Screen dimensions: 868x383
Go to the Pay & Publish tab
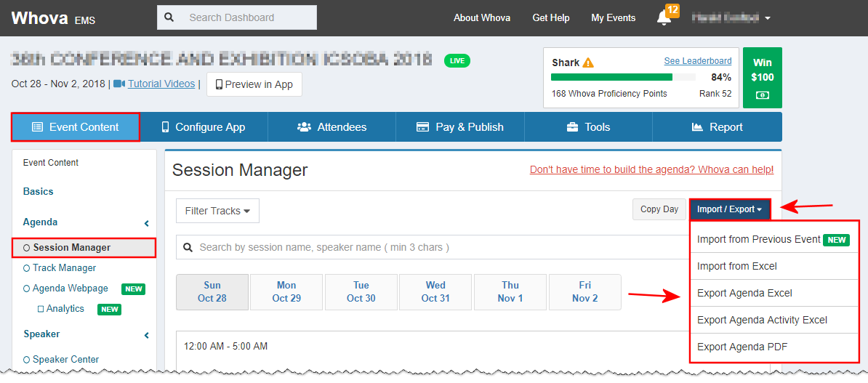pyautogui.click(x=460, y=127)
